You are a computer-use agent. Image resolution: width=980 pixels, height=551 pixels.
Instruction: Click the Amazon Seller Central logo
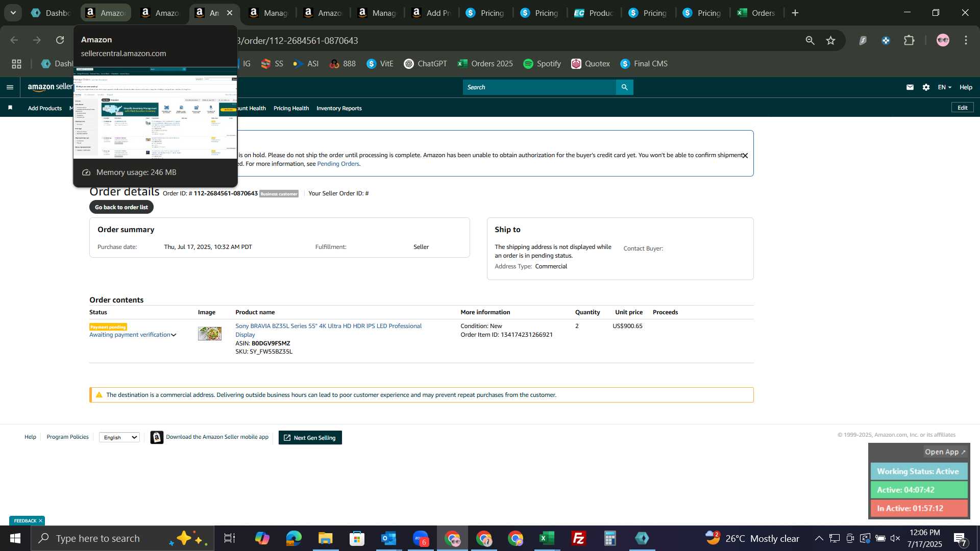(50, 87)
